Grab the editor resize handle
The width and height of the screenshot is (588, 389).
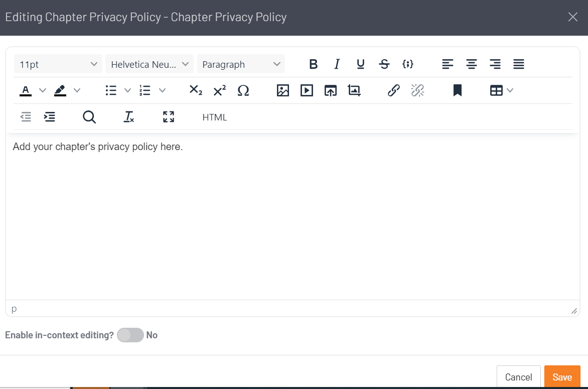click(x=574, y=311)
